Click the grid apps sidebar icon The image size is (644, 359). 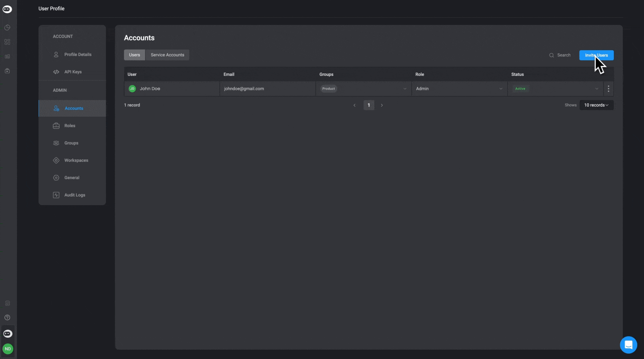[7, 42]
